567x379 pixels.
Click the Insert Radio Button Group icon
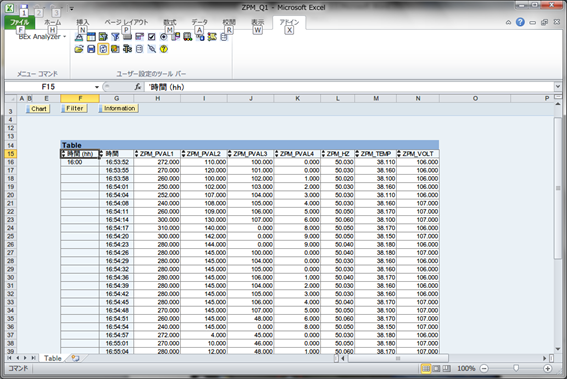pyautogui.click(x=163, y=37)
